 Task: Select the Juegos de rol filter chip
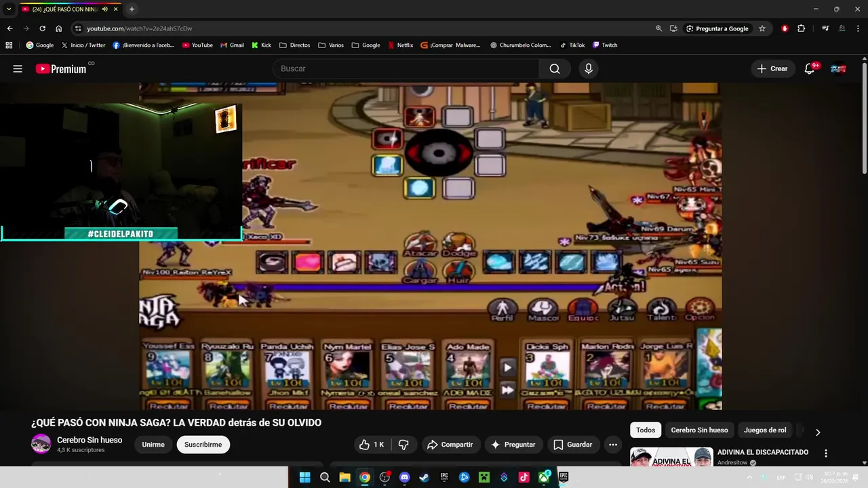[765, 430]
